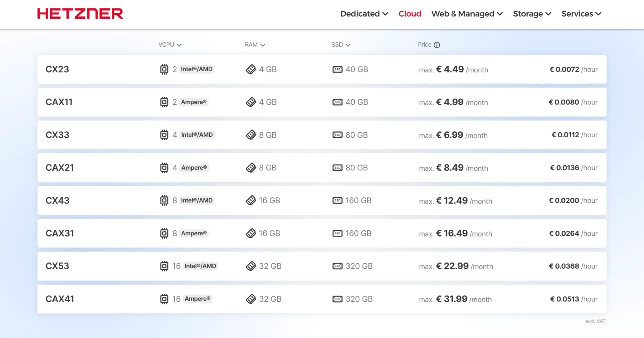
Task: Click the CPU icon in CAX41 row
Action: [164, 299]
